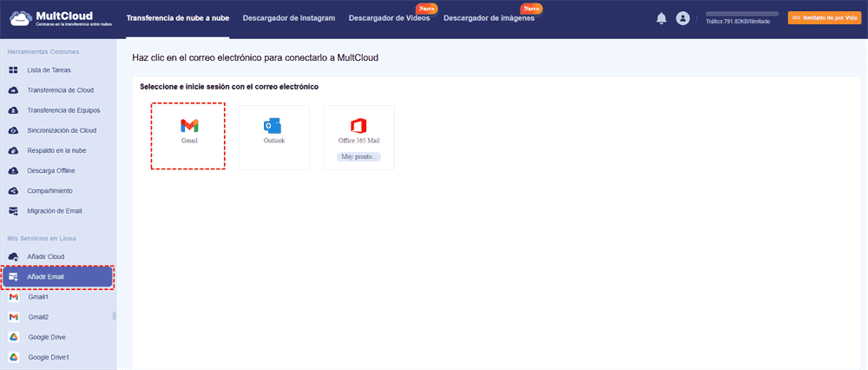
Task: Click the Ilimitado de por Vida button
Action: click(x=825, y=17)
